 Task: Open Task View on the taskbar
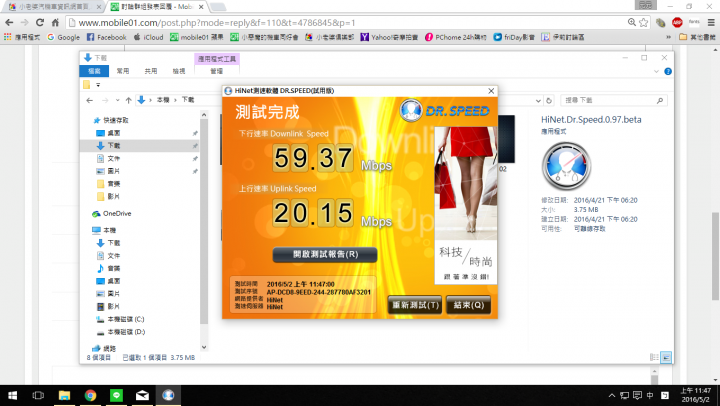point(38,395)
